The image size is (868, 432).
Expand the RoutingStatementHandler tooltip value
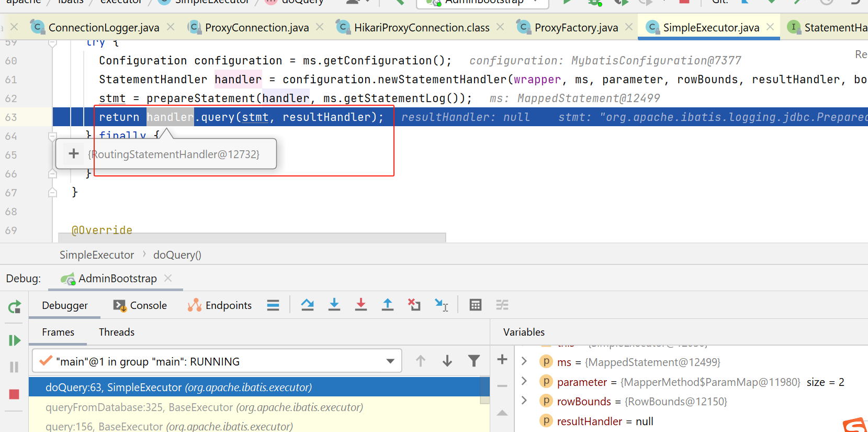pyautogui.click(x=74, y=154)
